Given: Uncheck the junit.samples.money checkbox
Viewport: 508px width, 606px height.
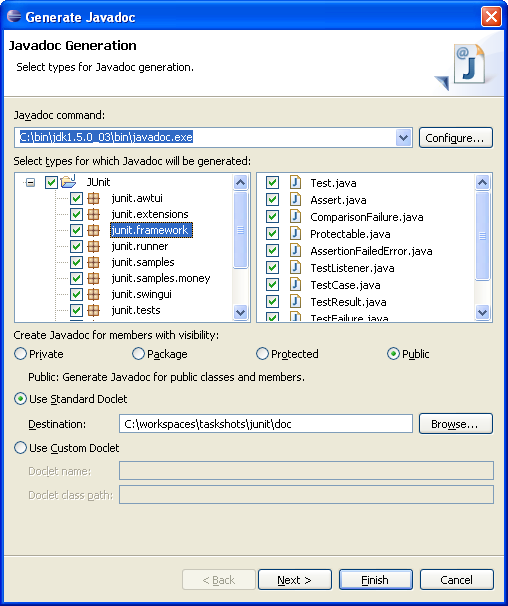Looking at the screenshot, I should tap(77, 278).
